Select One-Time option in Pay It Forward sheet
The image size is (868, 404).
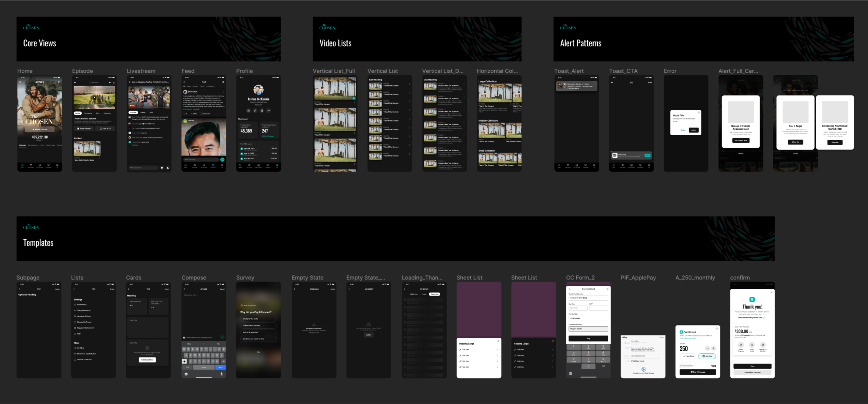pyautogui.click(x=689, y=356)
